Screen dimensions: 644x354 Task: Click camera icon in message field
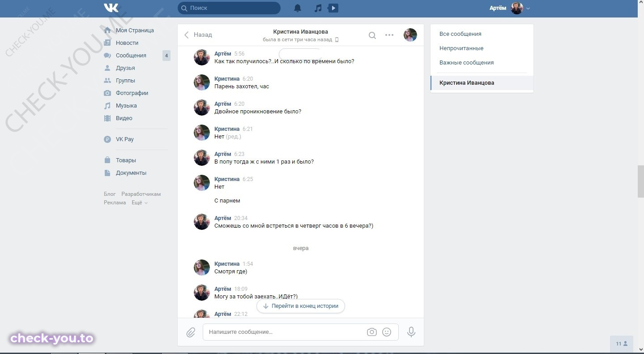tap(371, 332)
